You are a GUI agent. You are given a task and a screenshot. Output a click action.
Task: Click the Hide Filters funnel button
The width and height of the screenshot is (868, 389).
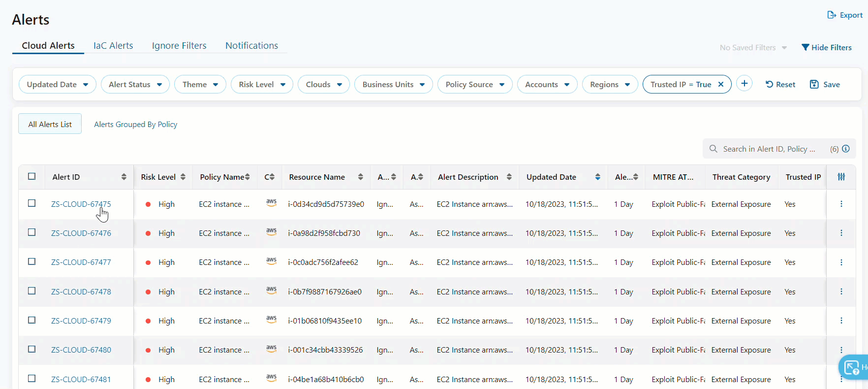pyautogui.click(x=827, y=47)
